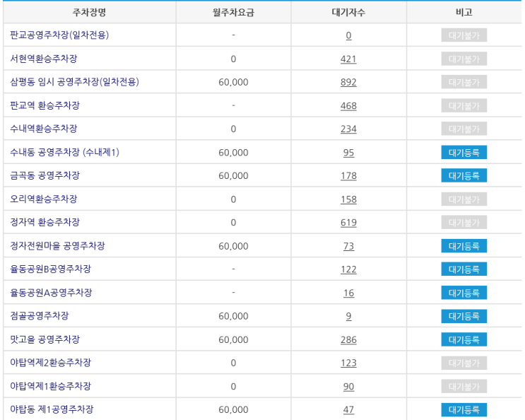Open waiting count 90 link
This screenshot has width=525, height=420.
(x=348, y=387)
